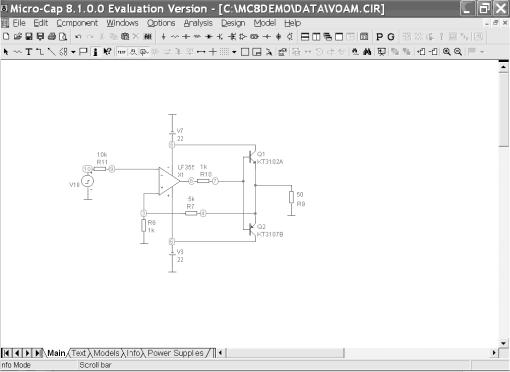Viewport: 510px width, 372px height.
Task: Select the Text mode tool
Action: pyautogui.click(x=29, y=52)
